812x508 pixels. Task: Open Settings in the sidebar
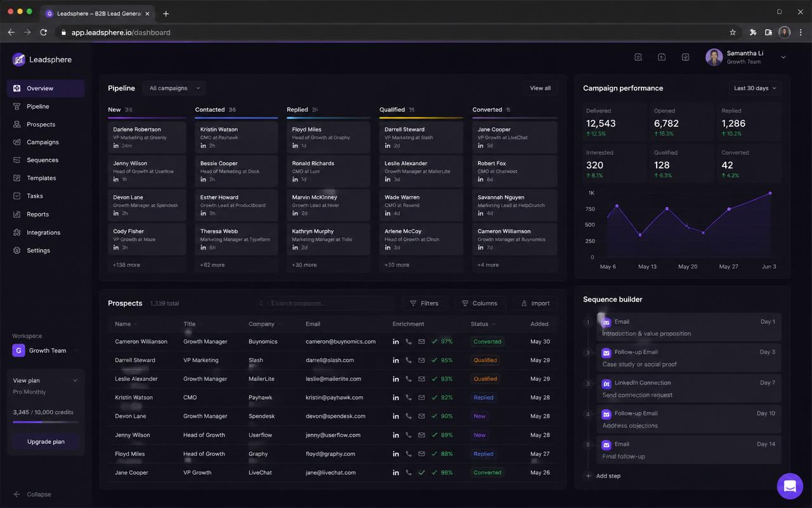46,250
